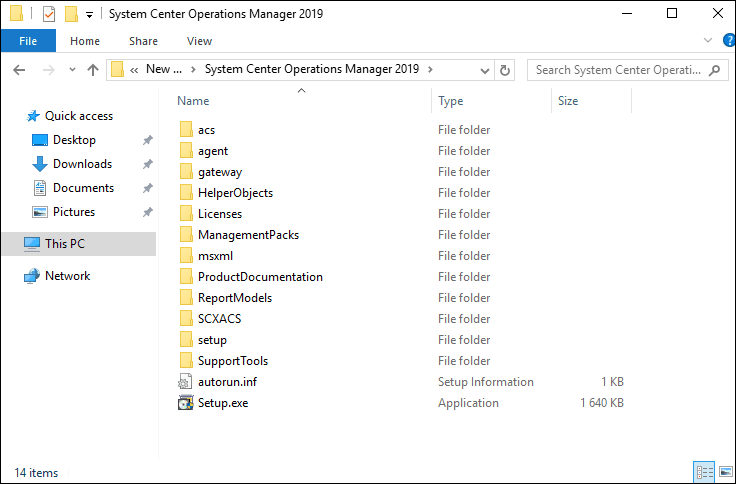Sort by the Size column header
The height and width of the screenshot is (484, 736).
568,101
